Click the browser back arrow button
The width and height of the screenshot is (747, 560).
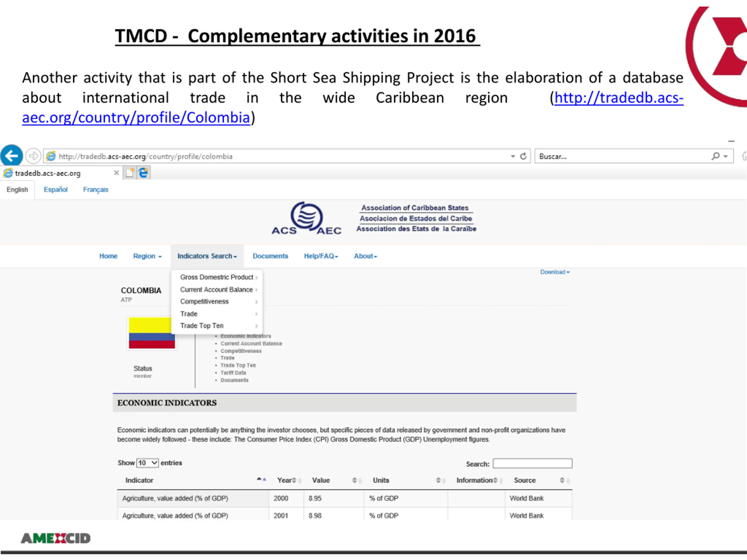[x=12, y=156]
